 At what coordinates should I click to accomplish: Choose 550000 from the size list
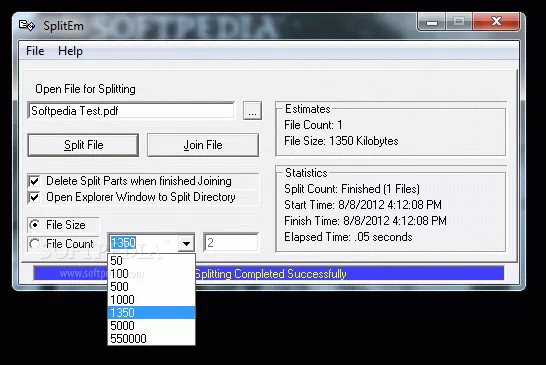click(151, 339)
